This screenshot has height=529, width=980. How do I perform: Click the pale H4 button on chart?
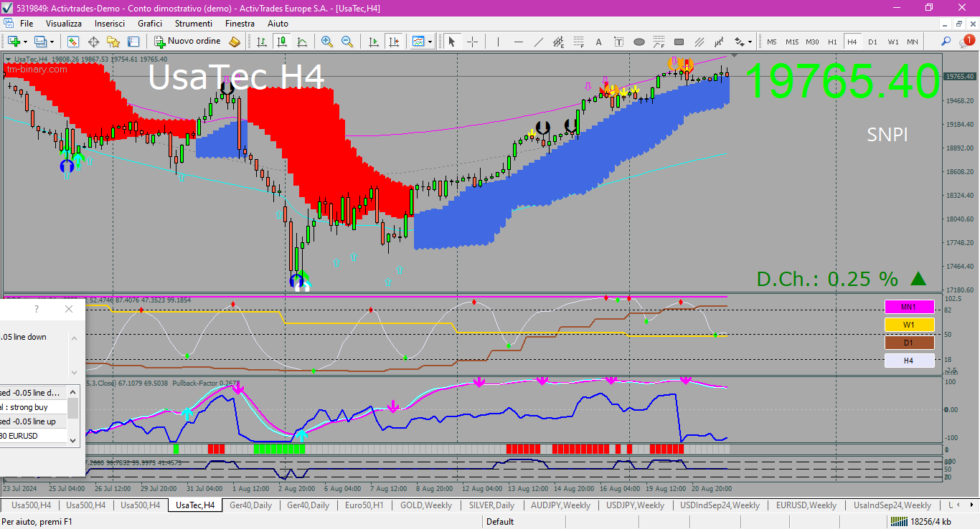(x=909, y=361)
